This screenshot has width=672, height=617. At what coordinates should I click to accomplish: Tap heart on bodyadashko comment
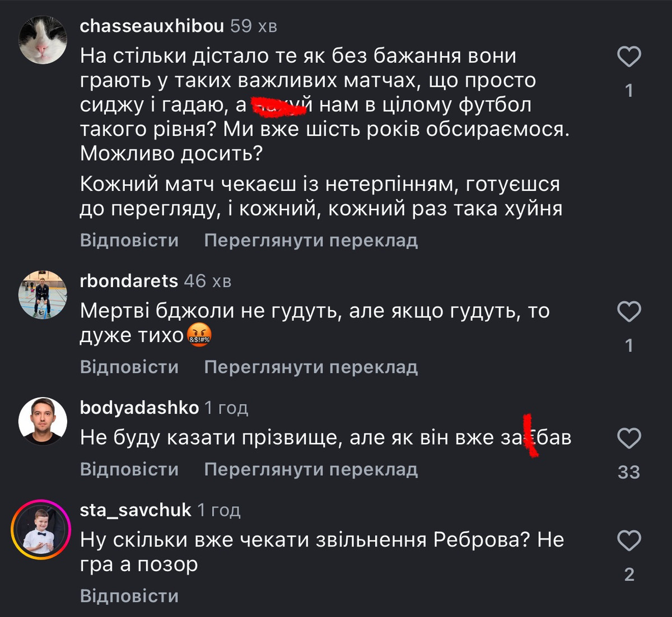pos(629,438)
